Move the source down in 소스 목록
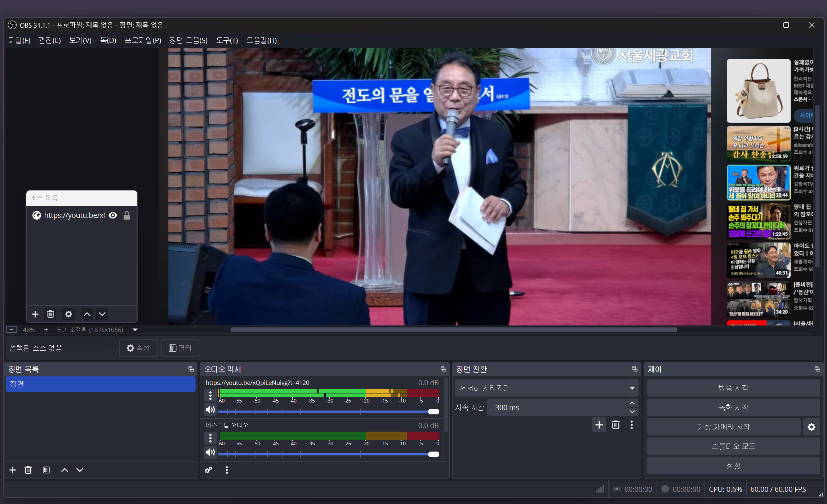The width and height of the screenshot is (827, 504). 102,314
